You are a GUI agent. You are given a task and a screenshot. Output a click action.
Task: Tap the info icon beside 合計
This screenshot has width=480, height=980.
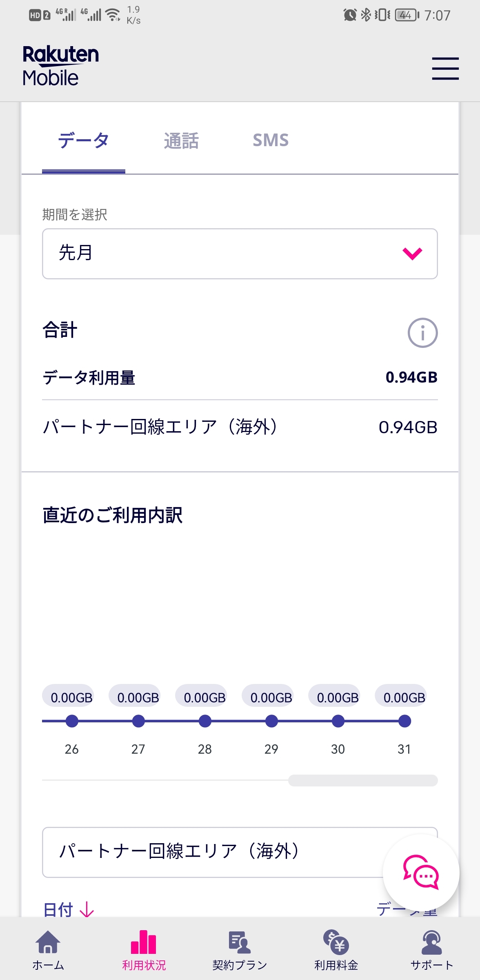[x=422, y=333]
